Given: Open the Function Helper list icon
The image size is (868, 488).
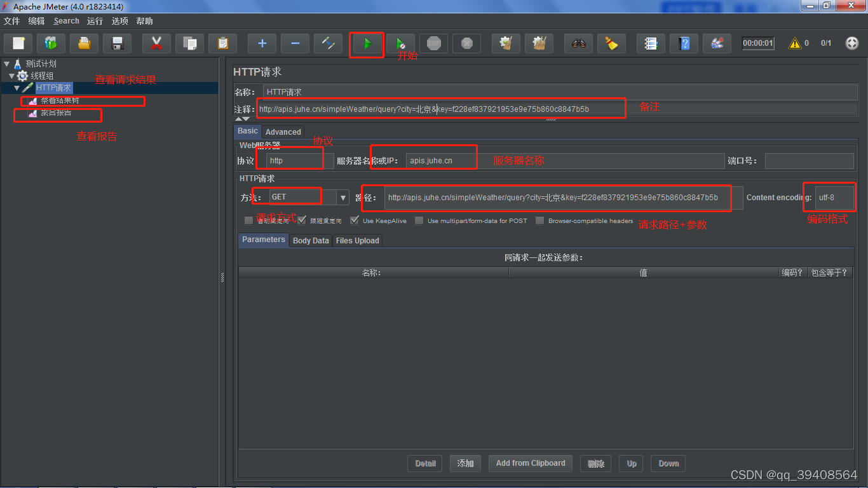Looking at the screenshot, I should [x=651, y=44].
